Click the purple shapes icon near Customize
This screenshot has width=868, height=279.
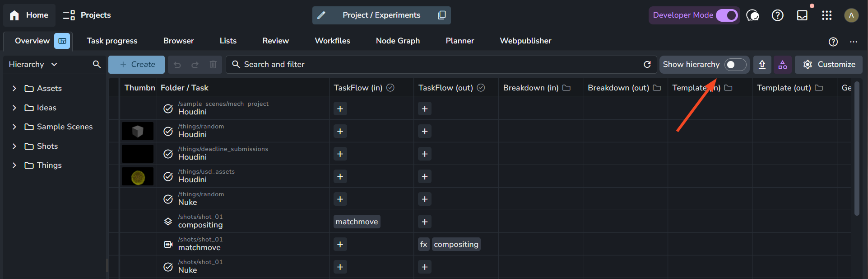pyautogui.click(x=783, y=65)
